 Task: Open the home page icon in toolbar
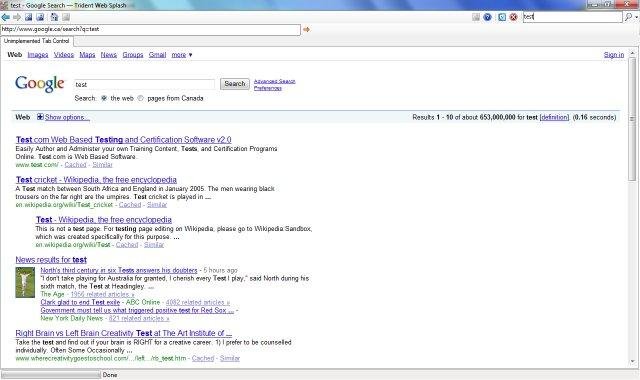54,17
